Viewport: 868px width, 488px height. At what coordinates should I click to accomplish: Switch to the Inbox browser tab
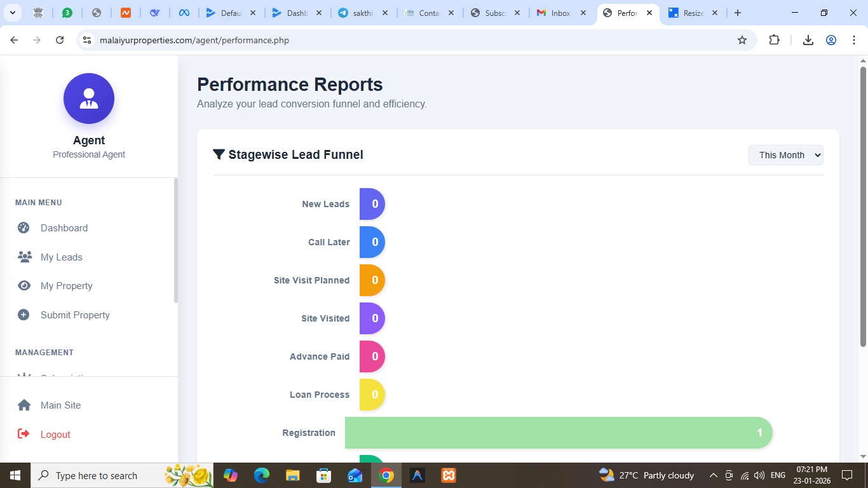click(559, 13)
